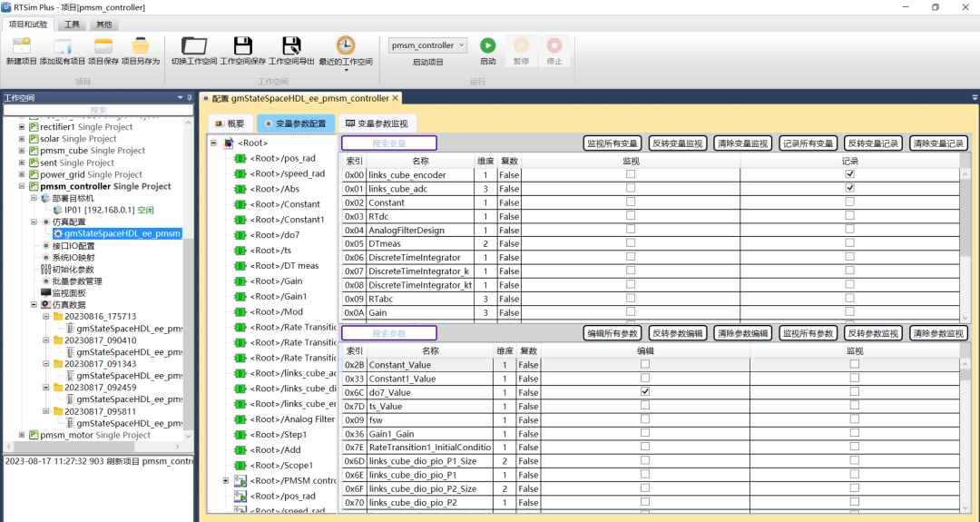Click the 工作空间保存 floppy disk icon
The height and width of the screenshot is (522, 980).
pos(243,45)
